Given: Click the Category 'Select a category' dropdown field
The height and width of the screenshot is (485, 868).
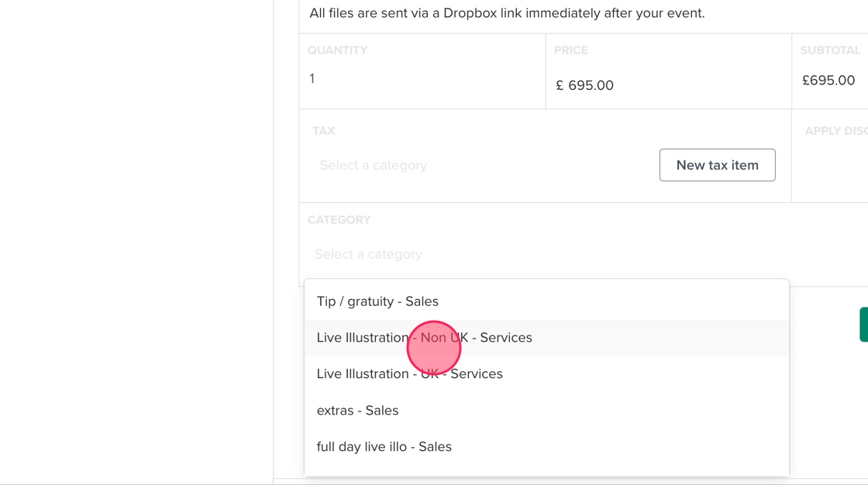Looking at the screenshot, I should click(542, 254).
